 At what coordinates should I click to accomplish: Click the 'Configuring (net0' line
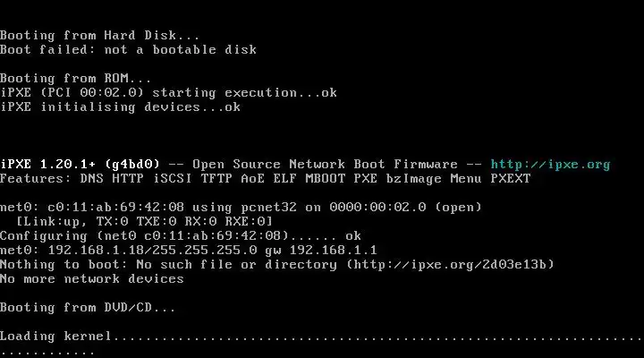59,236
